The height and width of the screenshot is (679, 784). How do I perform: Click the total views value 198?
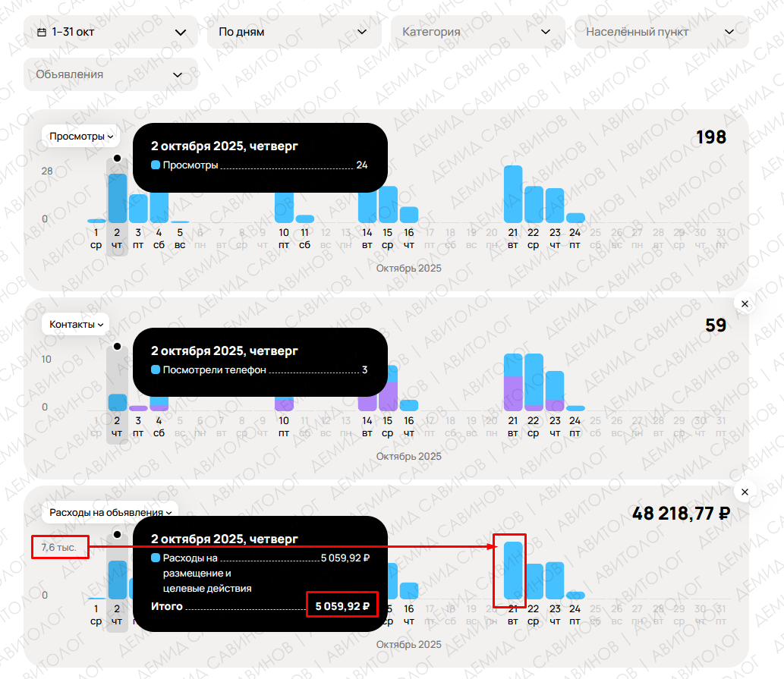[x=711, y=137]
